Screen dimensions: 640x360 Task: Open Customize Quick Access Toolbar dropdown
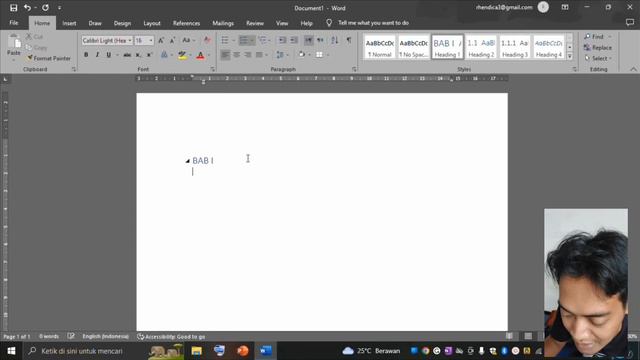(x=60, y=8)
